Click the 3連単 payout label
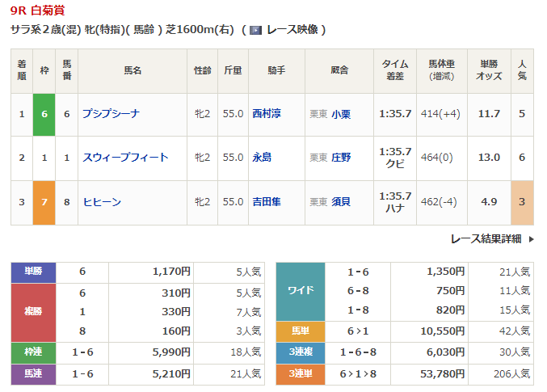547x392 pixels. (301, 373)
